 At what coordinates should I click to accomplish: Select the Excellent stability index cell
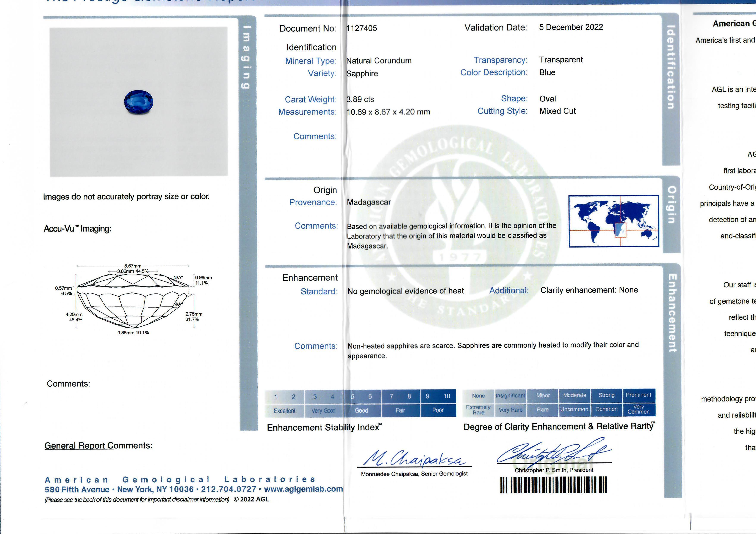[285, 411]
